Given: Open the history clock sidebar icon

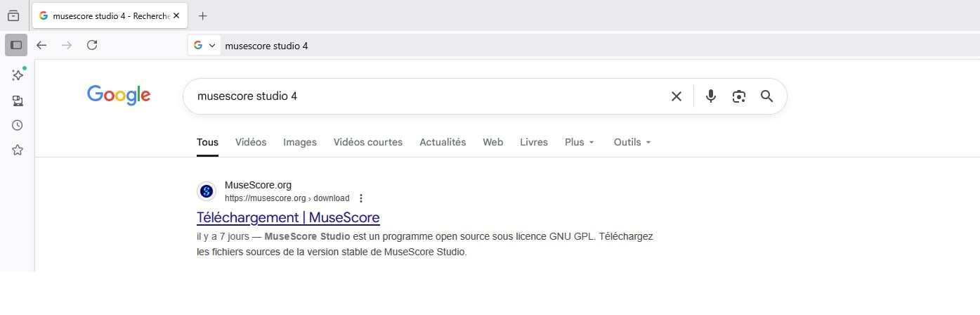Looking at the screenshot, I should (18, 125).
